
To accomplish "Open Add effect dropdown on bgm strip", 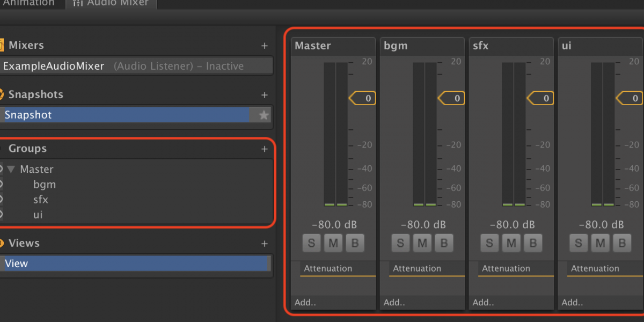I will pos(394,303).
